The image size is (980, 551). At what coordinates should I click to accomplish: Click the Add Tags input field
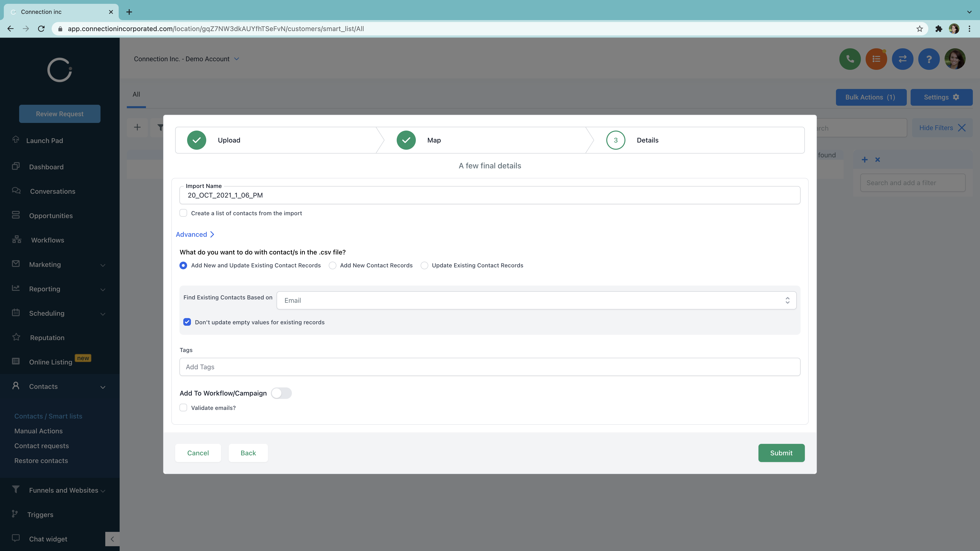coord(490,367)
